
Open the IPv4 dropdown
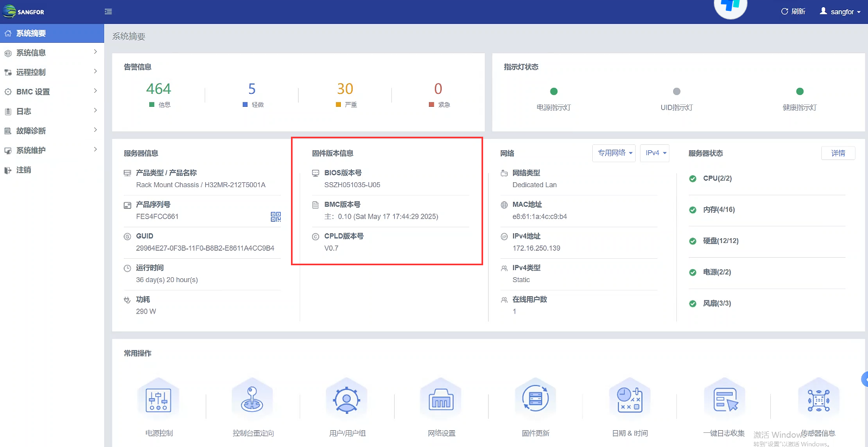[655, 153]
